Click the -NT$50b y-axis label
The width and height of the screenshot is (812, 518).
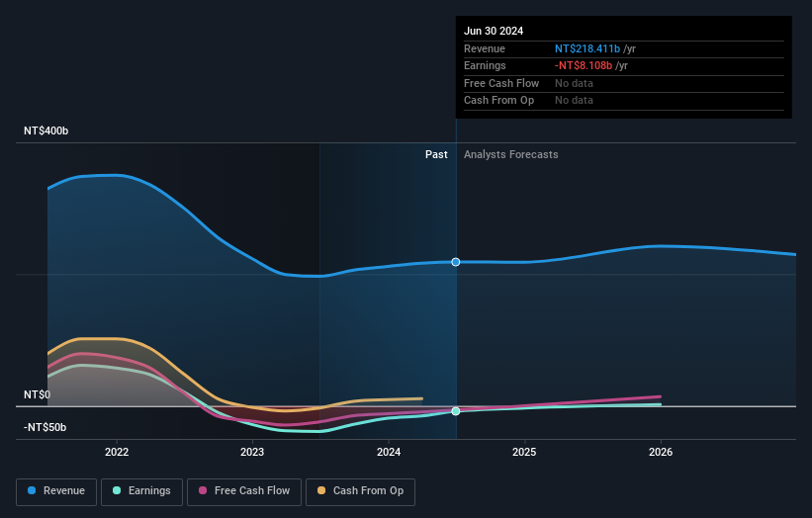point(45,427)
